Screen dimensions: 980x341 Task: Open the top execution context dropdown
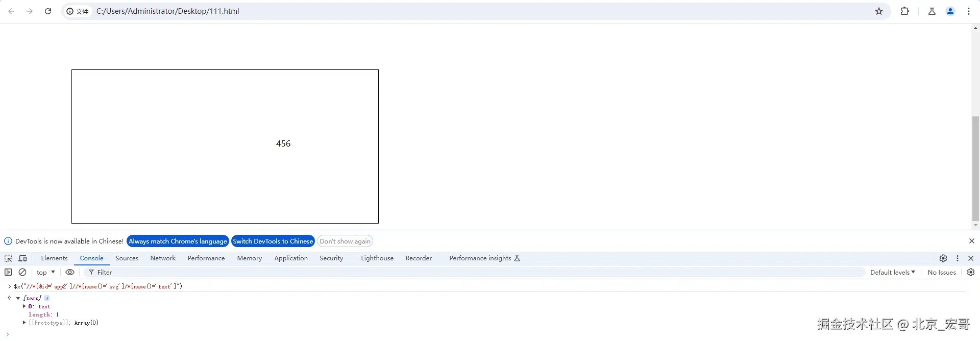46,272
